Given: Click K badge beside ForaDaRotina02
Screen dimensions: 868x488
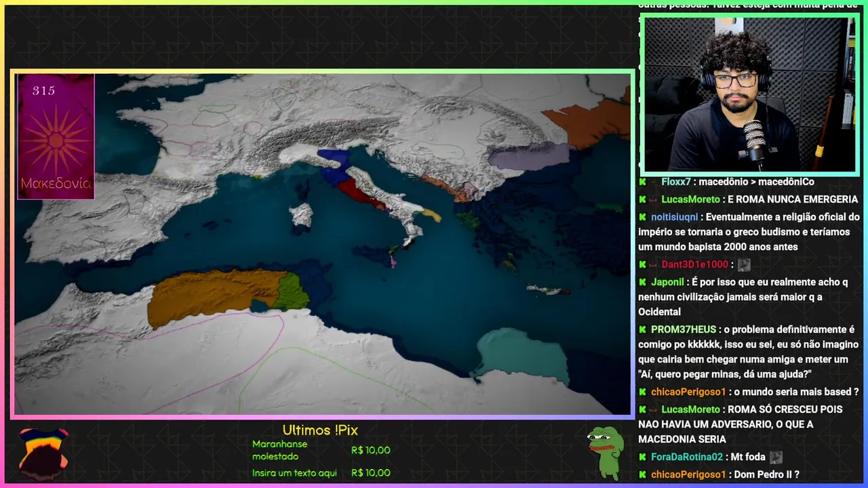Looking at the screenshot, I should tap(643, 457).
